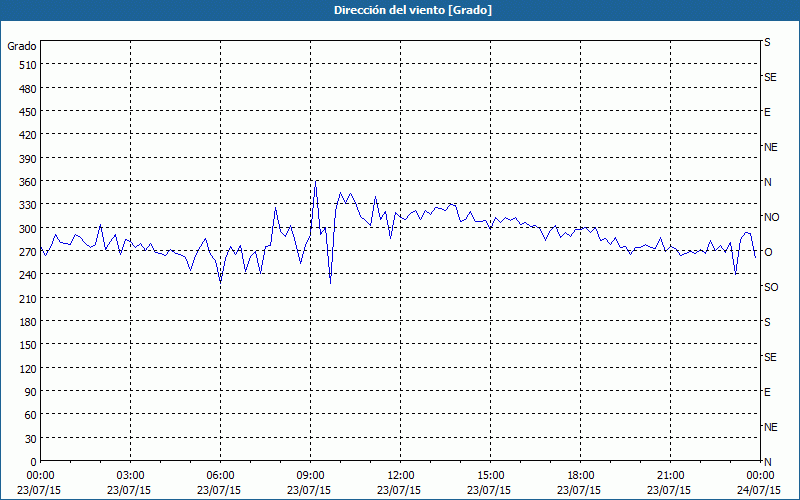Click the 00:00 label above 24/07/15
The image size is (800, 500).
click(x=760, y=476)
